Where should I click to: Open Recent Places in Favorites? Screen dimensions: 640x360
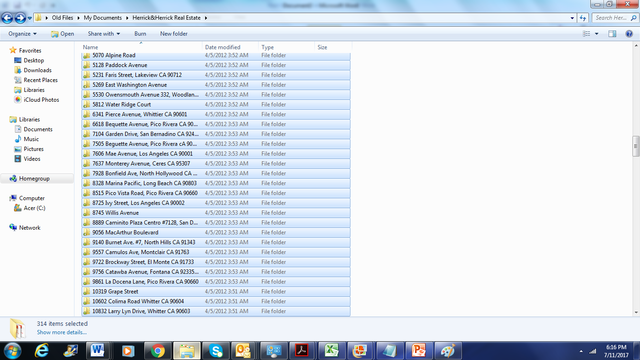[40, 80]
